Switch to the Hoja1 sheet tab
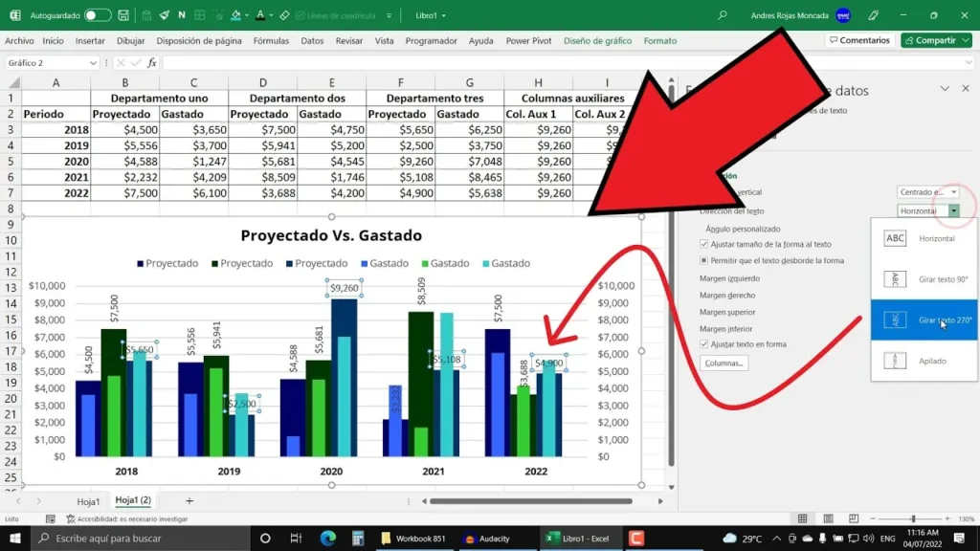This screenshot has height=551, width=980. tap(88, 500)
